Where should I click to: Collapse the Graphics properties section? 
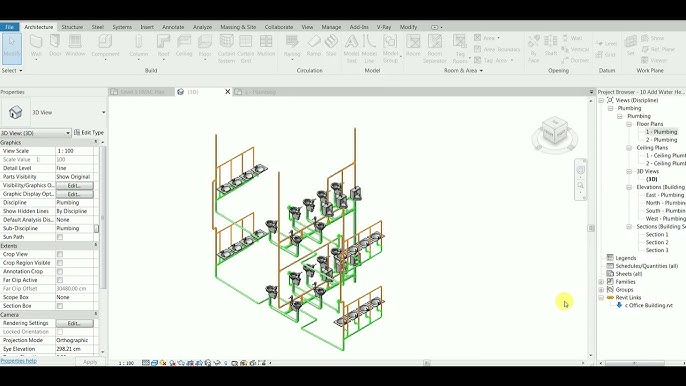pos(96,142)
